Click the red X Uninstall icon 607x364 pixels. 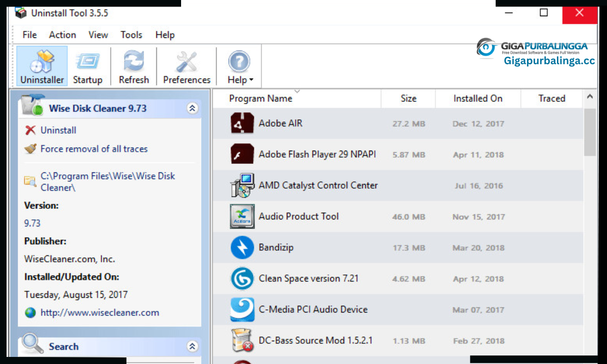coord(30,130)
